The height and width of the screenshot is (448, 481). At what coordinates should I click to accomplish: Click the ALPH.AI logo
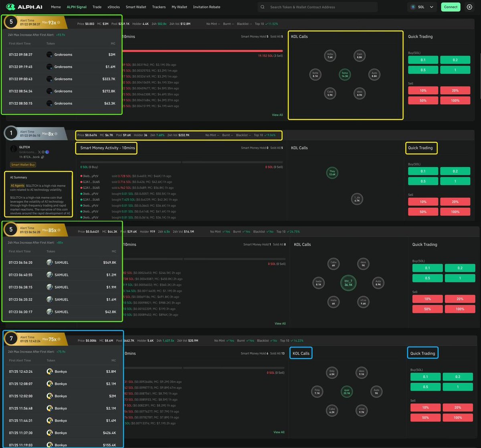[24, 7]
